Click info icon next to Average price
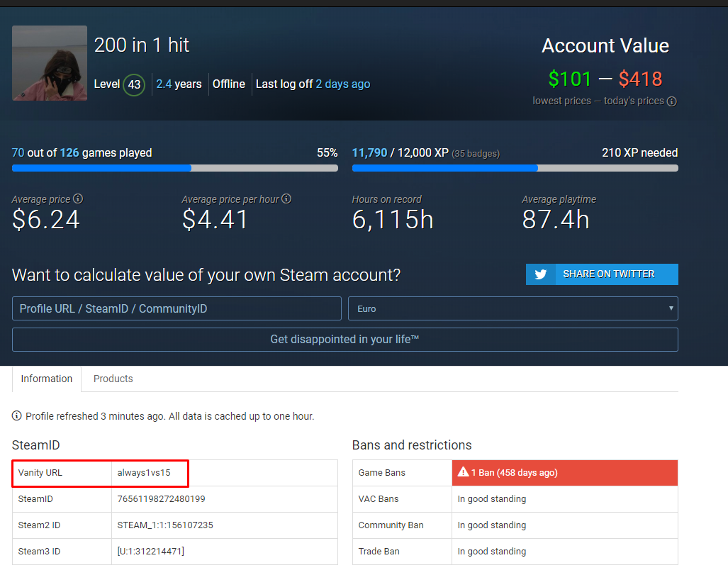The width and height of the screenshot is (728, 575). point(78,199)
